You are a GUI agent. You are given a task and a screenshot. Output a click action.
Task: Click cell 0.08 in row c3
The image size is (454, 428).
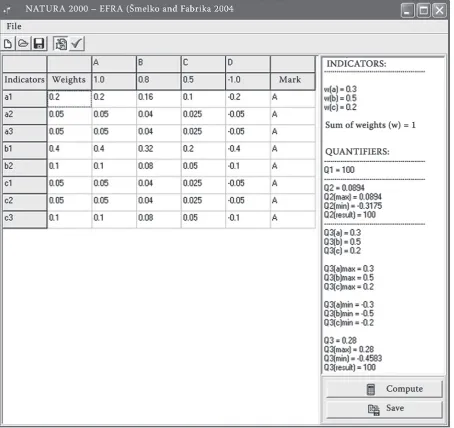coord(159,219)
